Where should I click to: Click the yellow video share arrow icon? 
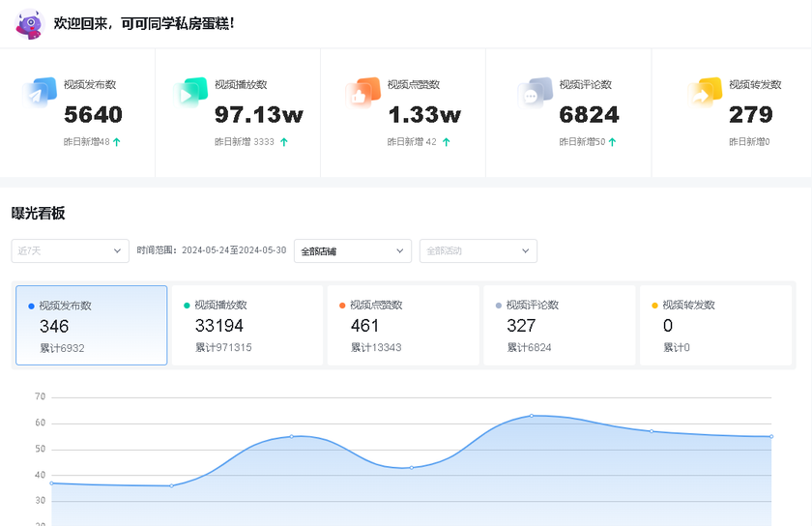point(705,93)
